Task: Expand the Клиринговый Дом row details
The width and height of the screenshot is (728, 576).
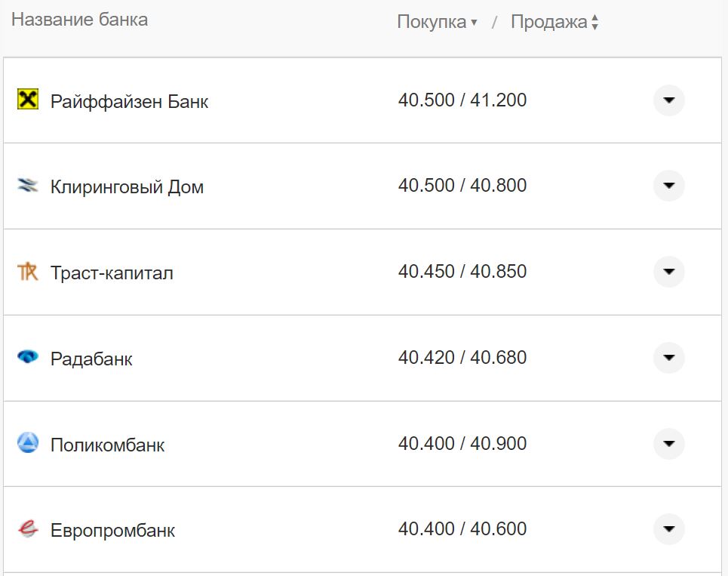Action: (668, 186)
